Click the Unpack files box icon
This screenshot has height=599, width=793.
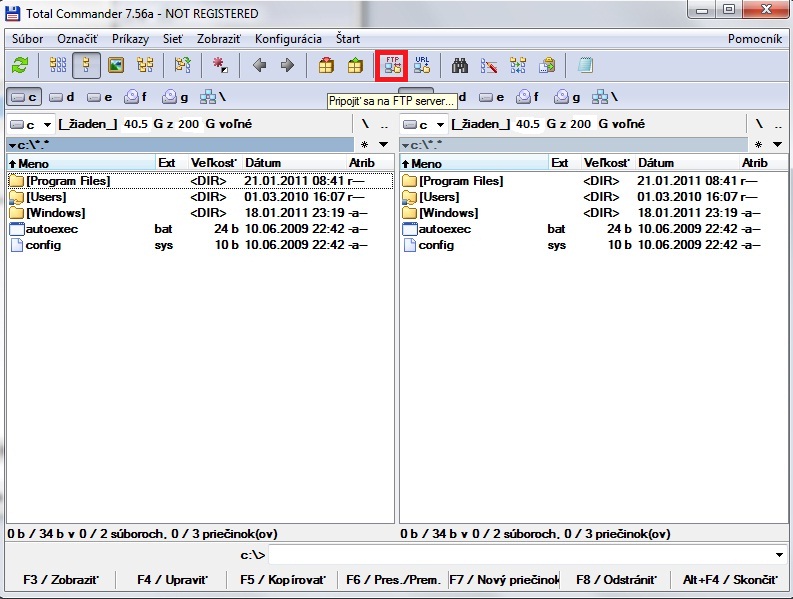pyautogui.click(x=355, y=65)
